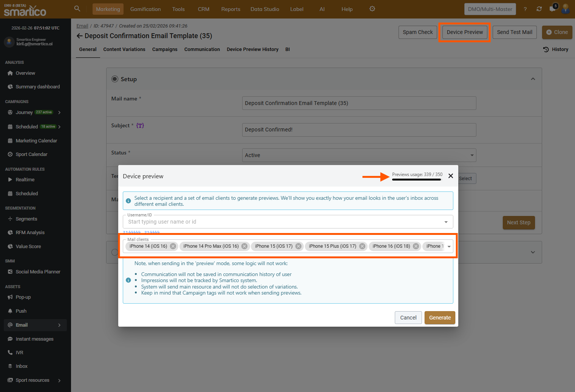Switch to the Content Variations tab
This screenshot has width=575, height=392.
[x=124, y=49]
